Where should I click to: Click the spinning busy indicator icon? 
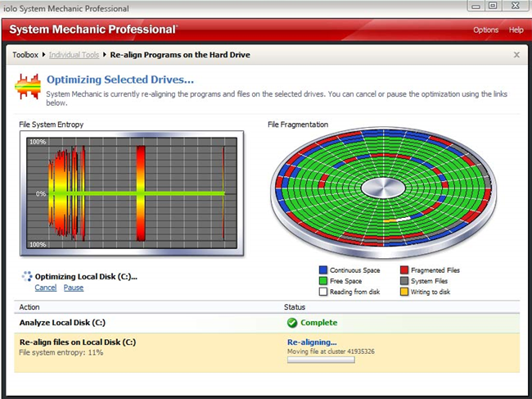[27, 276]
